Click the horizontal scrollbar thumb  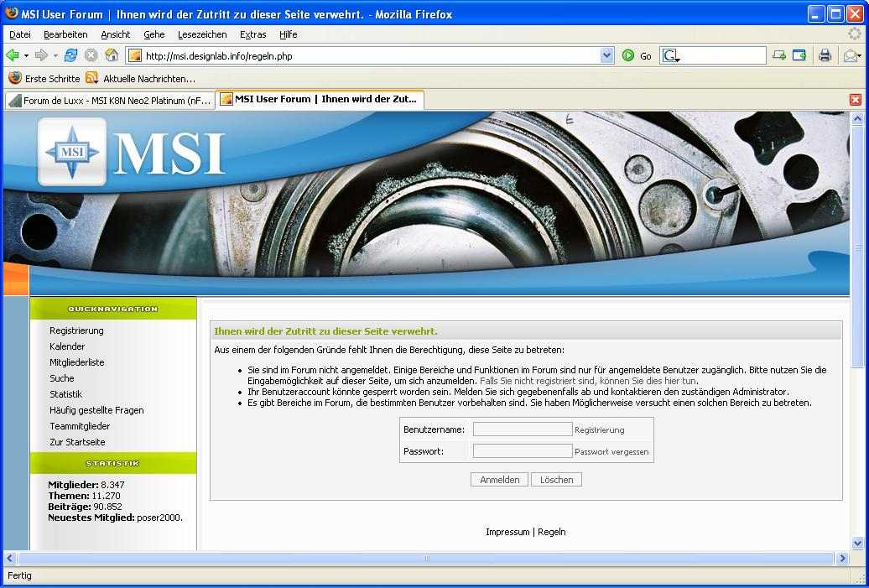[425, 558]
